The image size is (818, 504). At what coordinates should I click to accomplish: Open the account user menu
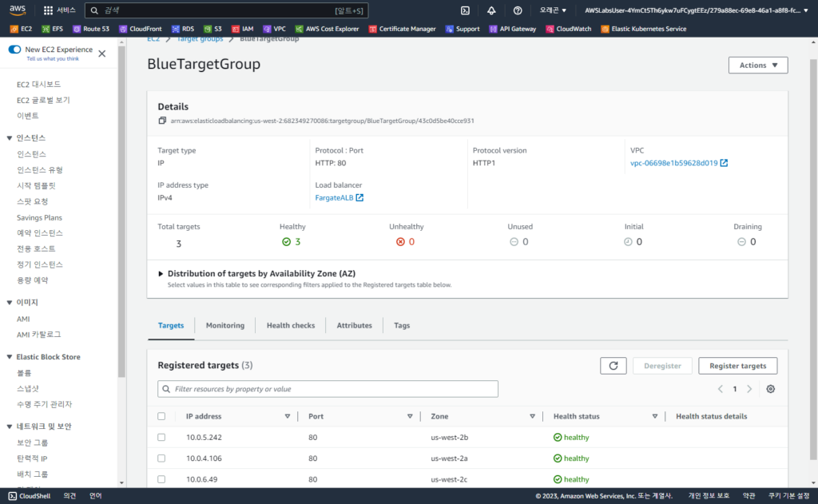[697, 10]
